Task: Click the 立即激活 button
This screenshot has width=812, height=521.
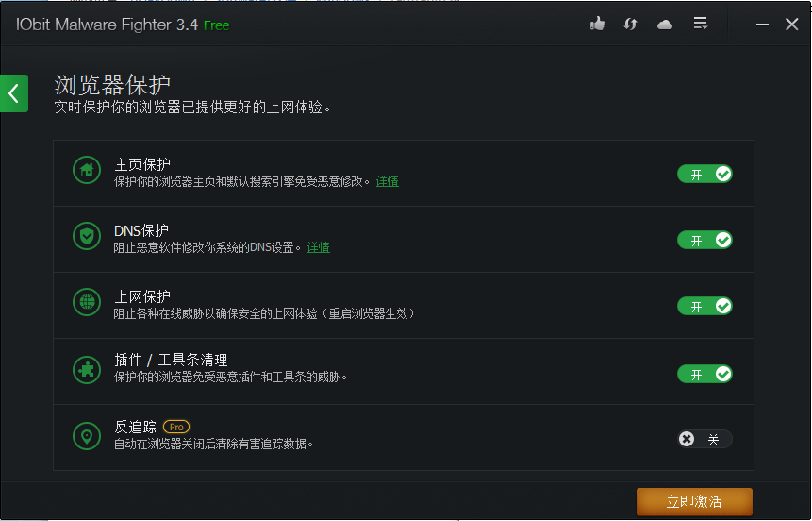Action: [x=694, y=501]
